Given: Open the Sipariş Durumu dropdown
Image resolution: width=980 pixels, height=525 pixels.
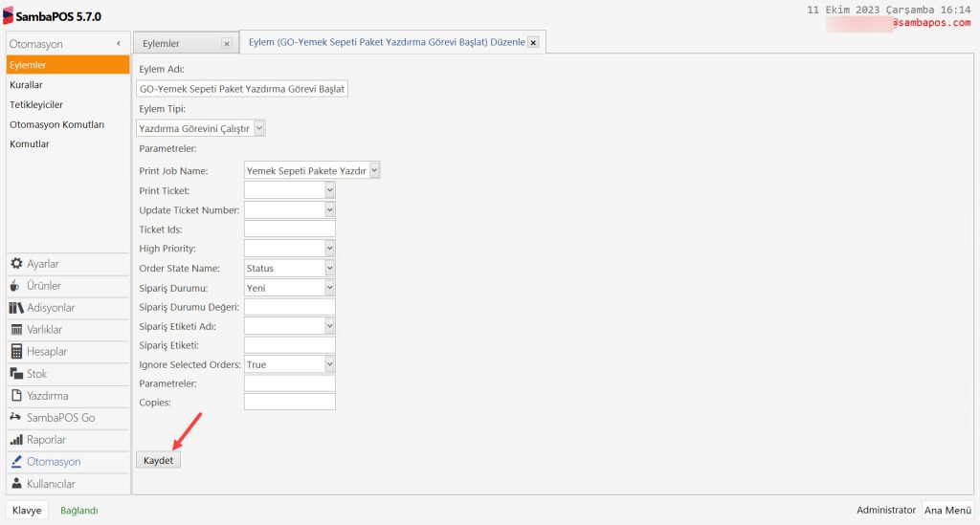Looking at the screenshot, I should [x=330, y=288].
